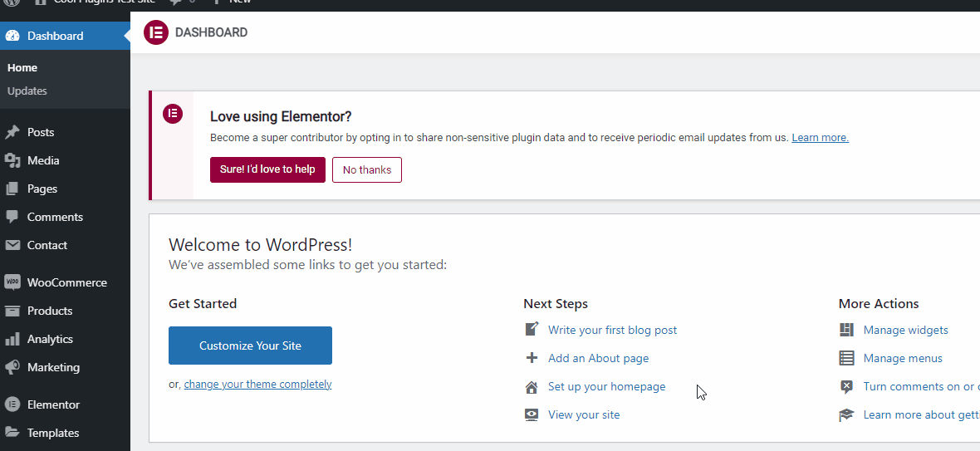Image resolution: width=980 pixels, height=451 pixels.
Task: Click the Elementor logo beside DASHBOARD header
Action: (x=156, y=32)
